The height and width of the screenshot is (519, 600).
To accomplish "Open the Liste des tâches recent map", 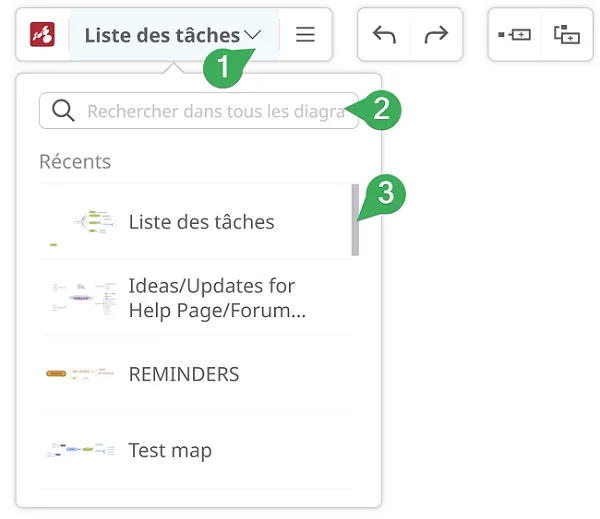I will point(196,222).
